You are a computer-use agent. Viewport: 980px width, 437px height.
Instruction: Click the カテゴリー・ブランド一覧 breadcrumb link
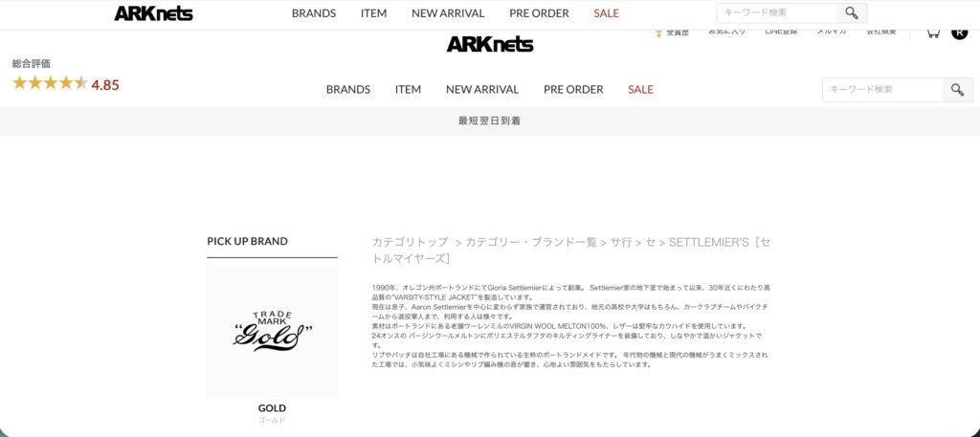pos(531,242)
